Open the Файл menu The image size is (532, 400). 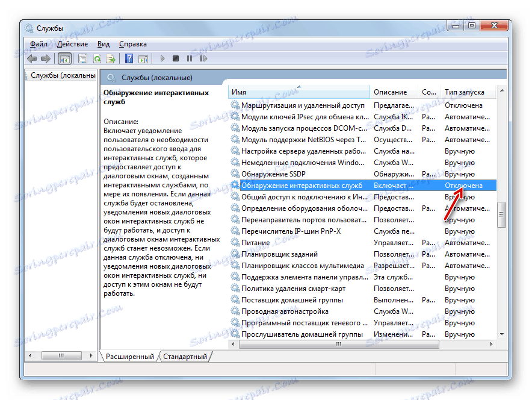39,44
